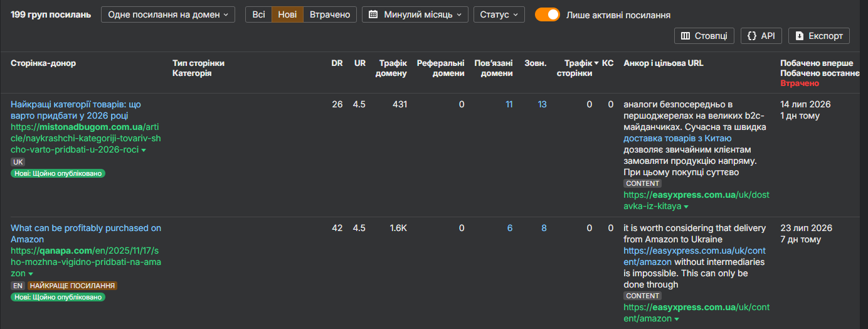
Task: Click linked domains value 11
Action: click(x=509, y=104)
